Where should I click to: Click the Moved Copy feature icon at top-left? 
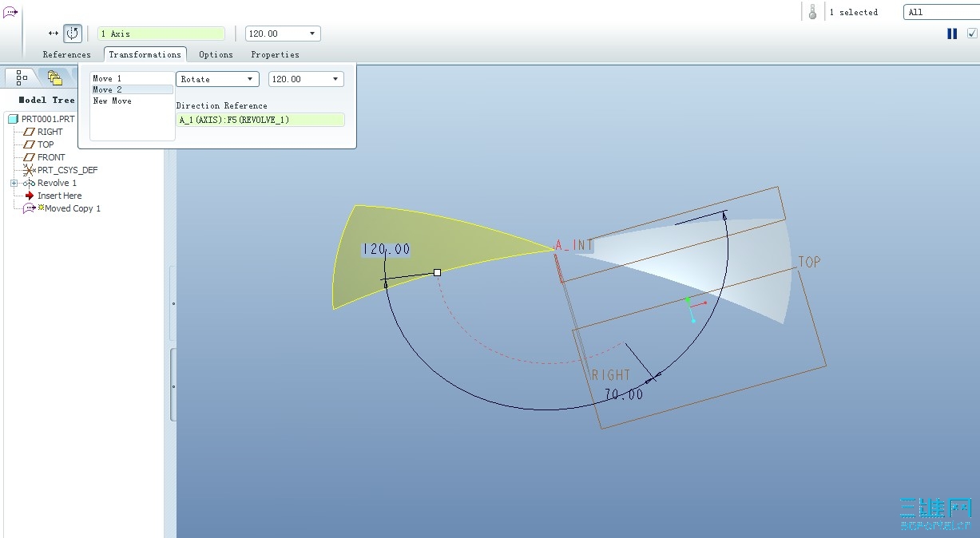point(10,12)
